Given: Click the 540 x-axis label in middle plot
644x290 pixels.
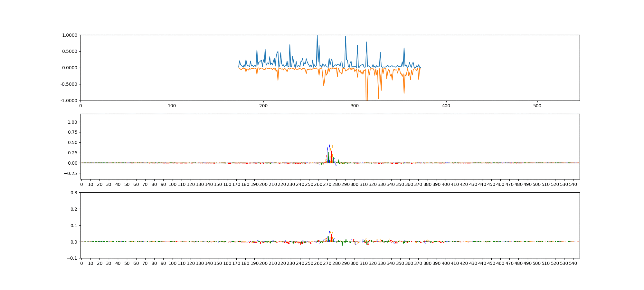Looking at the screenshot, I should (x=573, y=184).
